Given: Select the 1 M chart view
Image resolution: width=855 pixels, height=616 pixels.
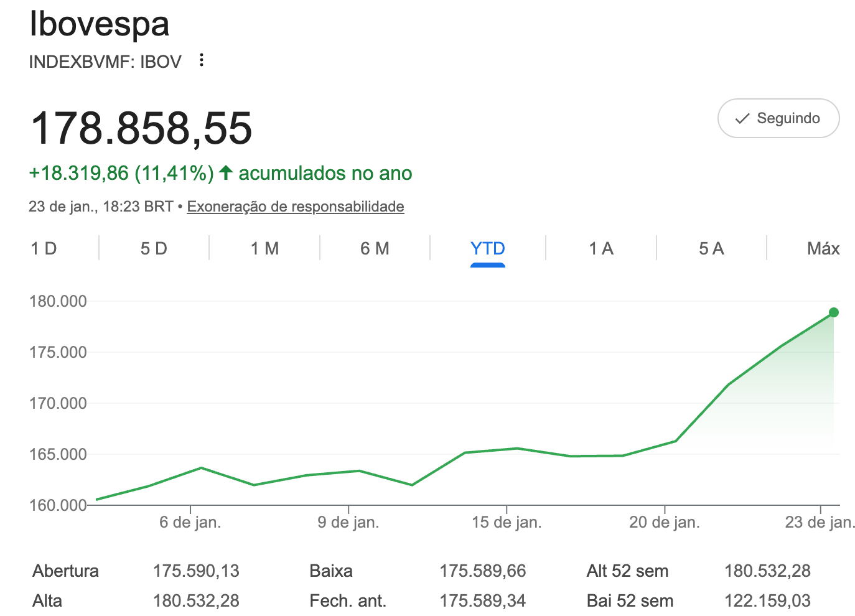Looking at the screenshot, I should (x=264, y=248).
